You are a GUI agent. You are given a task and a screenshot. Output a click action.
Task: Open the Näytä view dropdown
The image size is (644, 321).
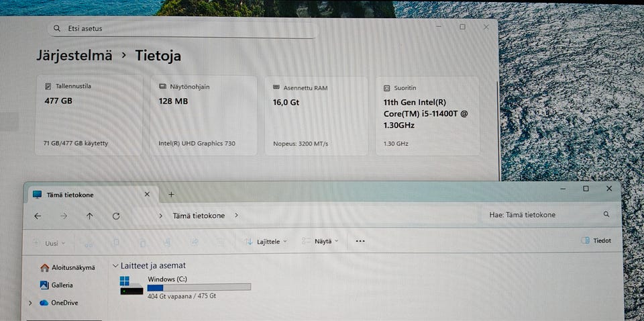tap(321, 241)
